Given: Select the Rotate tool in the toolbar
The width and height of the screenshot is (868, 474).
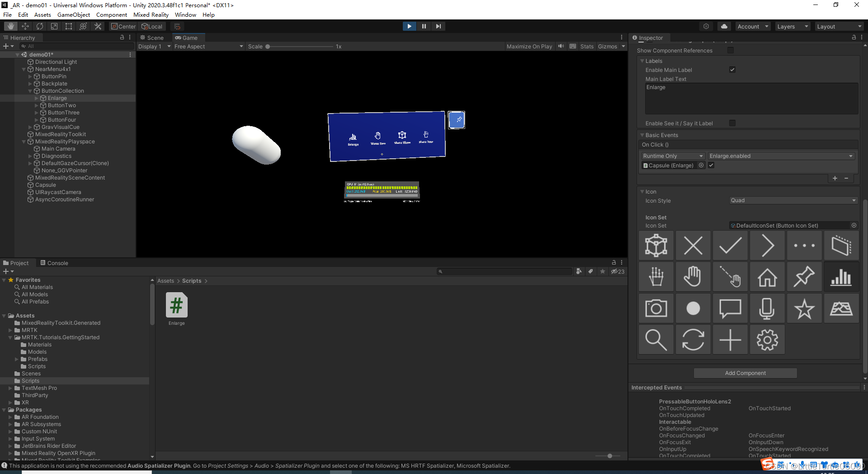Looking at the screenshot, I should [x=40, y=26].
